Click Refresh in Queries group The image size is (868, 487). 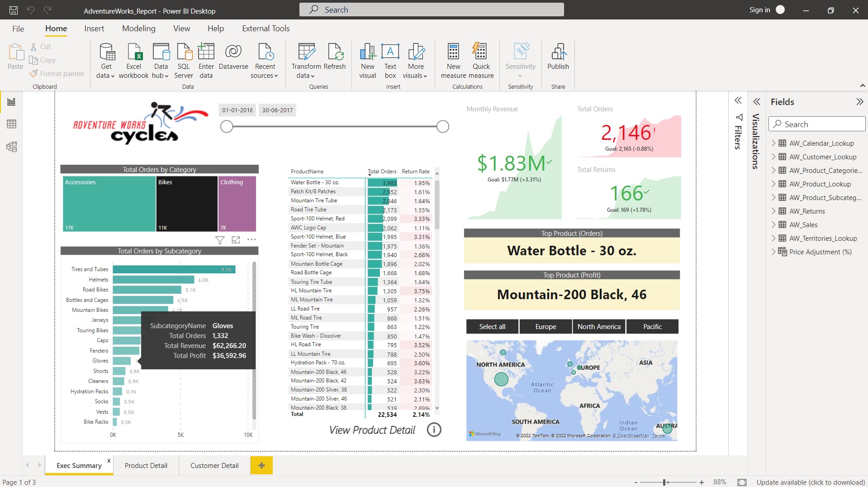tap(335, 57)
